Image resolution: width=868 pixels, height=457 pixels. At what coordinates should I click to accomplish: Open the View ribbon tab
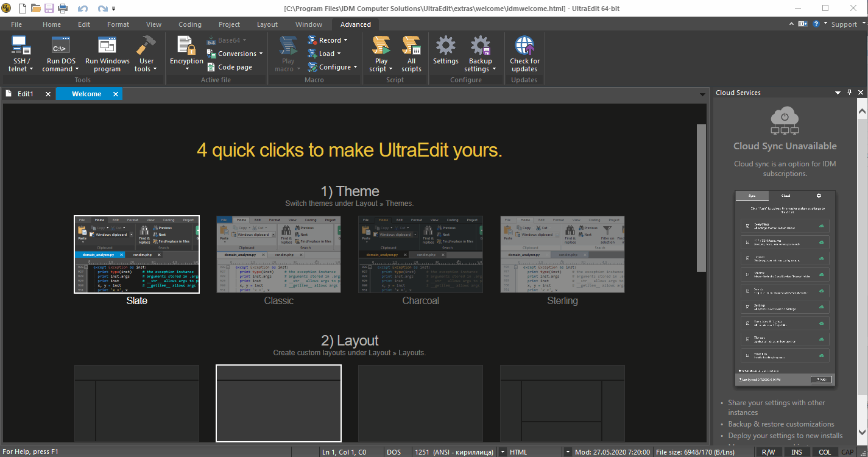[x=154, y=24]
